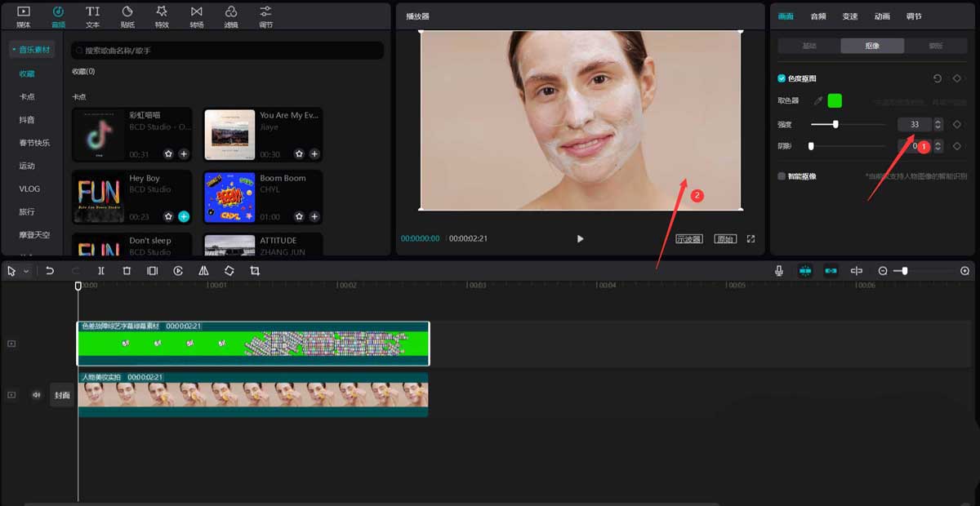Screen dimensions: 980x506
Task: Click the 封面 cover button
Action: [62, 395]
